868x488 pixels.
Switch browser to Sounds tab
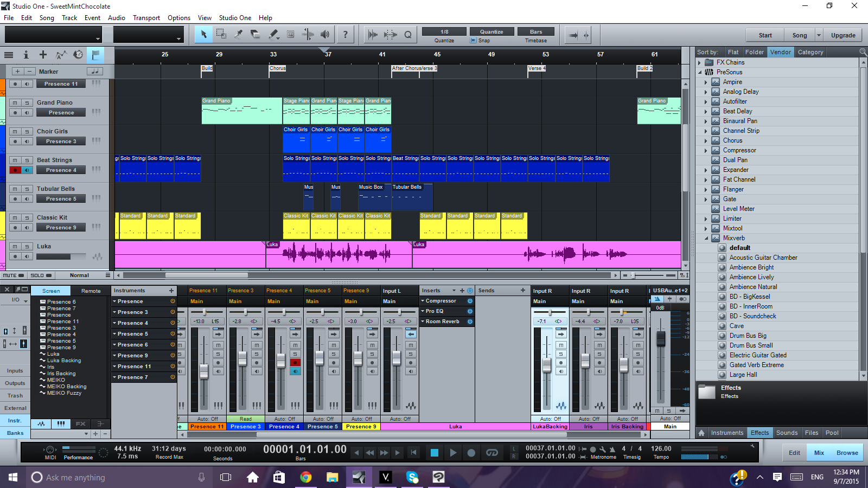tap(787, 433)
